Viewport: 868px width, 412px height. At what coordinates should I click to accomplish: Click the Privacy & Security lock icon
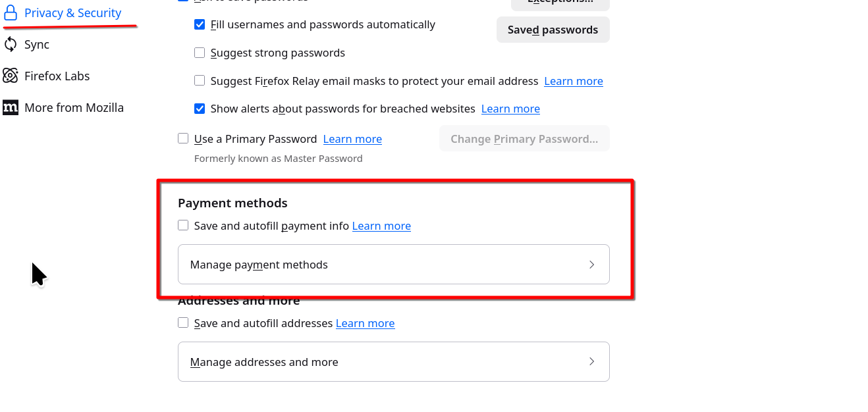click(11, 13)
